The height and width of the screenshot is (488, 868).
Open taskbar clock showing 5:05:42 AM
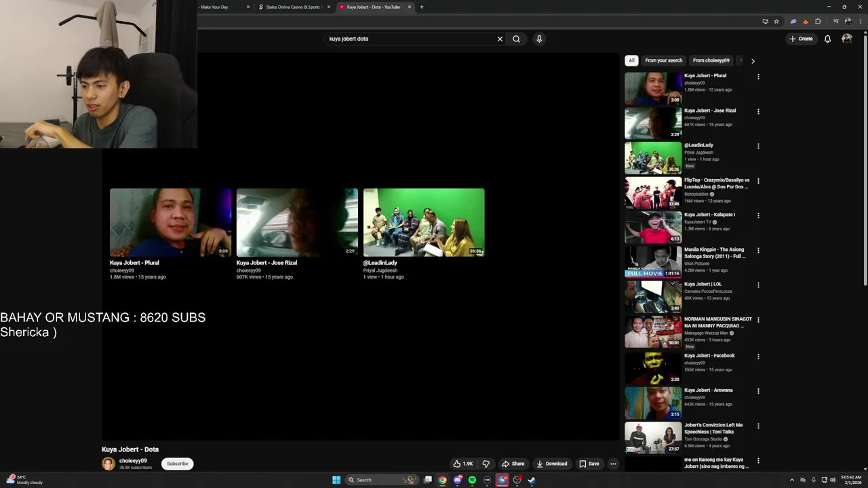pos(851,480)
